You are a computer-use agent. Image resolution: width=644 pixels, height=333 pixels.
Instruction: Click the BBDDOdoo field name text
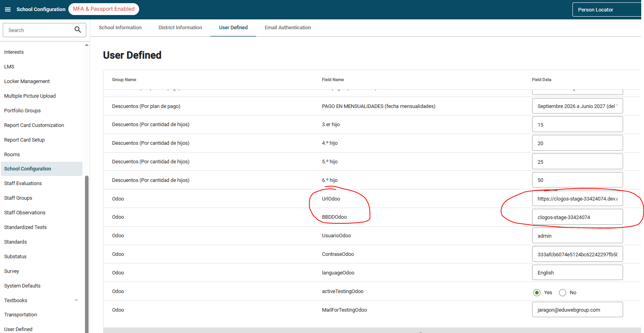pyautogui.click(x=334, y=217)
